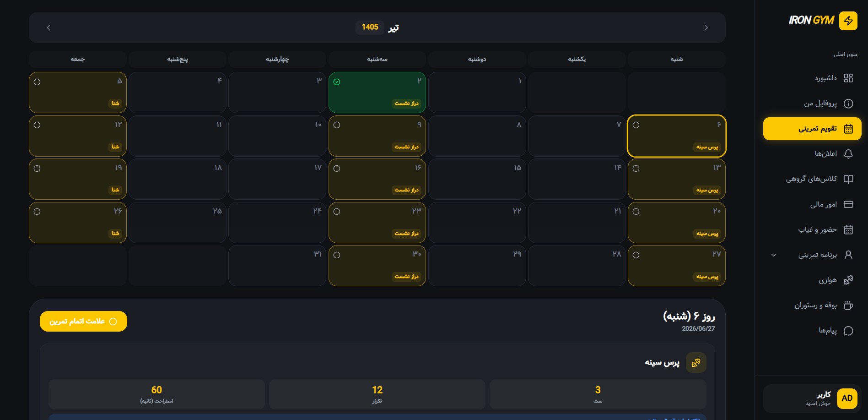Viewport: 868px width, 420px height.
Task: Click the سه‌شنبه weekday header
Action: point(377,60)
